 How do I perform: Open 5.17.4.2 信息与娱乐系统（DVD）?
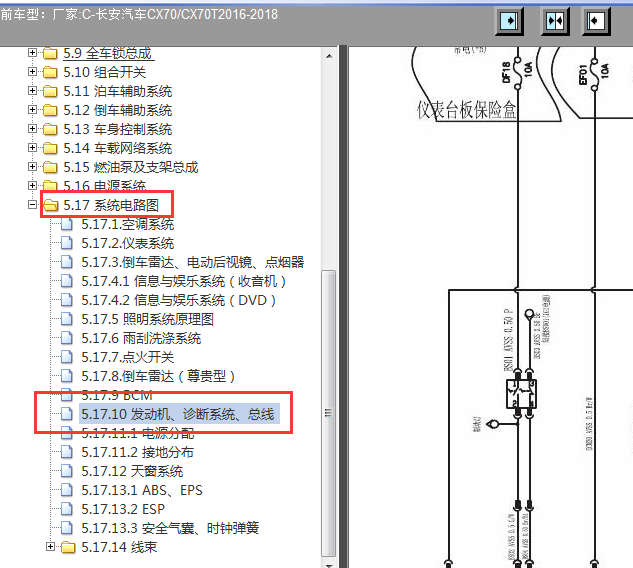coord(179,300)
